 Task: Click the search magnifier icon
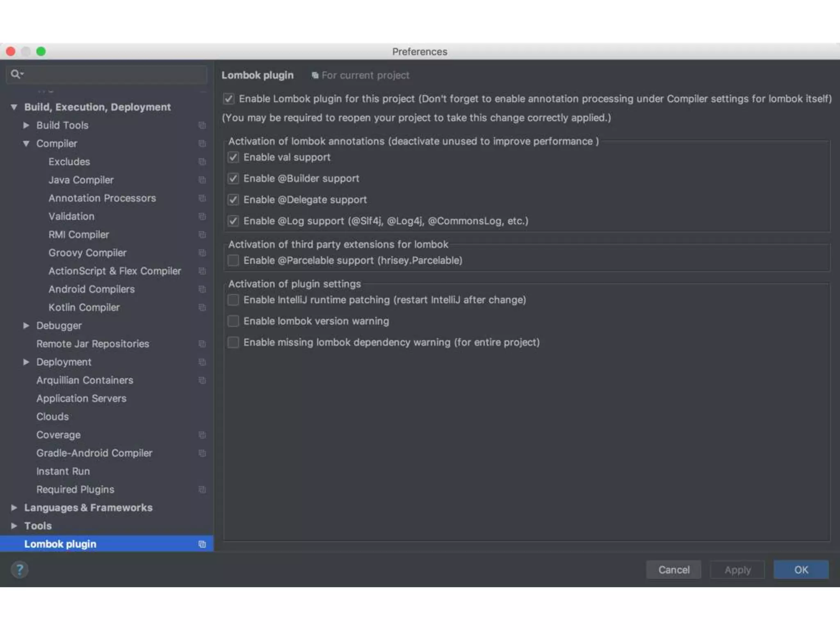point(15,74)
